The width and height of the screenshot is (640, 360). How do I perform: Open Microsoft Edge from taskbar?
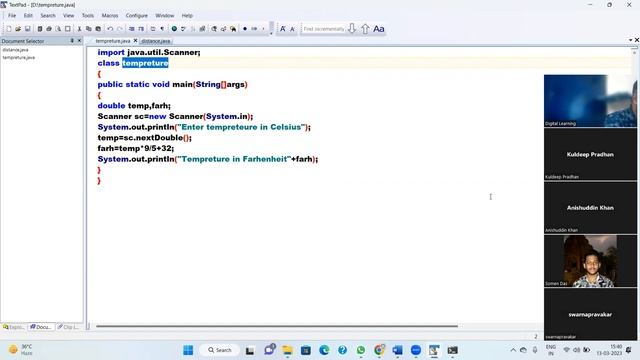click(x=324, y=350)
